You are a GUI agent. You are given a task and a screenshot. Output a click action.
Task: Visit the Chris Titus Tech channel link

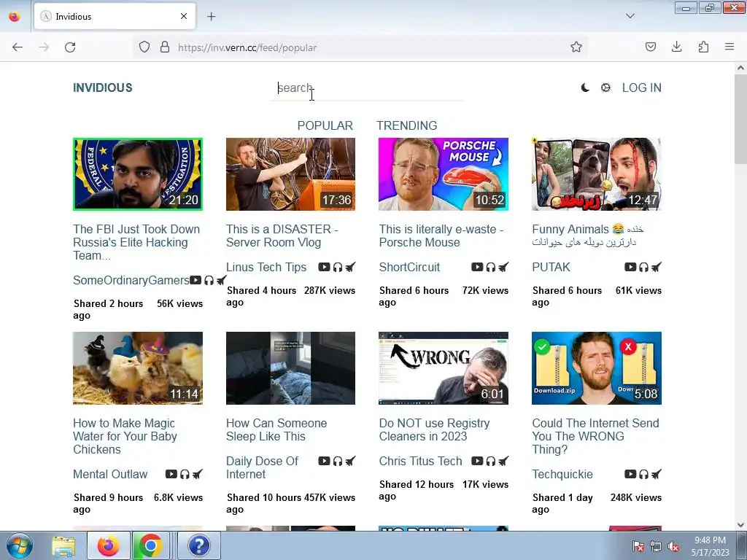click(x=421, y=461)
